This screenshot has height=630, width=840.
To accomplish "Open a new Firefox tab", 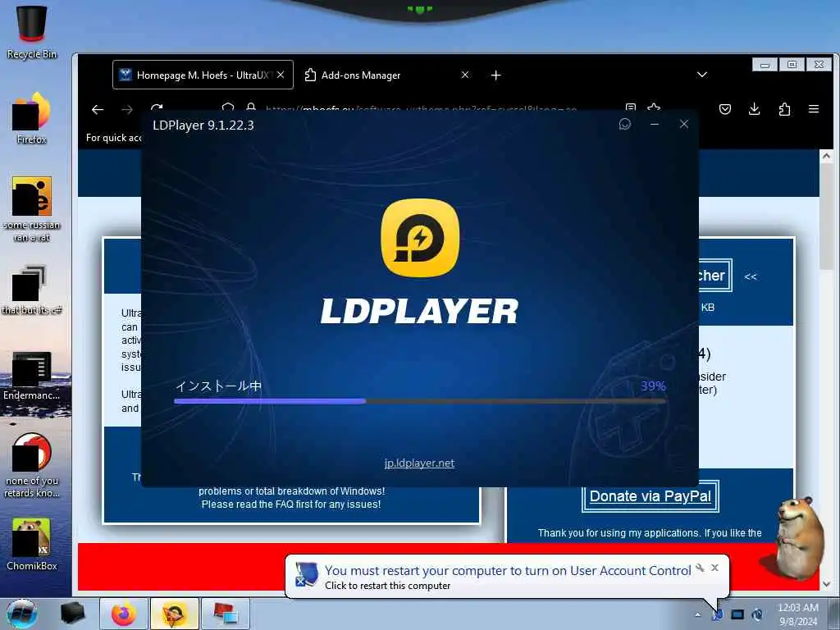I will click(496, 75).
